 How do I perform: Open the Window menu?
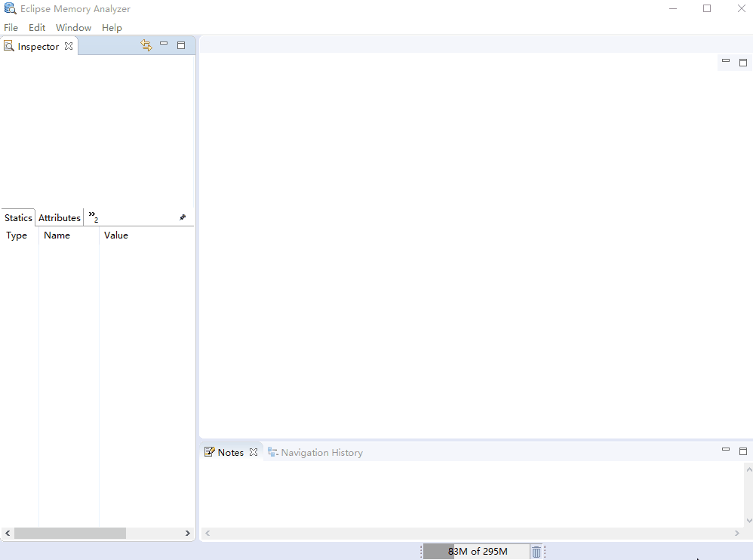[x=73, y=28]
